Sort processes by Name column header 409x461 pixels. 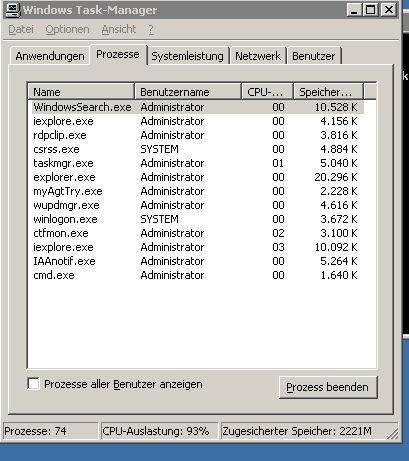pos(81,92)
